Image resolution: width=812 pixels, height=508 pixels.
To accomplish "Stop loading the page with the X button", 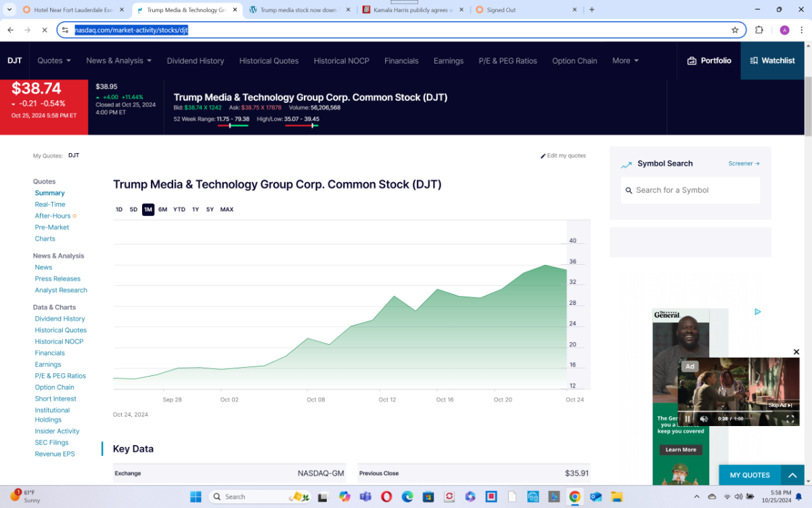I will pyautogui.click(x=44, y=30).
